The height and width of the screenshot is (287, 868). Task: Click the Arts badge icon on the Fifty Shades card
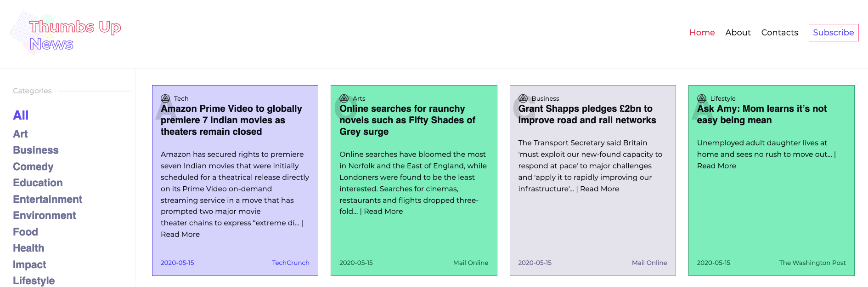coord(344,98)
